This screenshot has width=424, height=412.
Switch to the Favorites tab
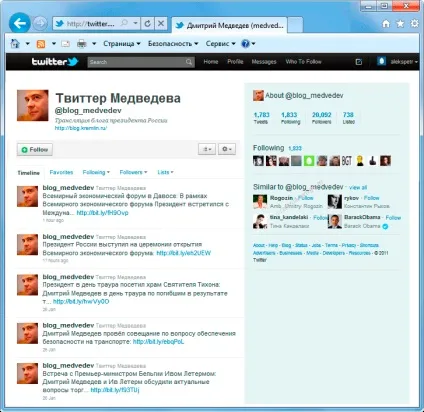point(61,172)
